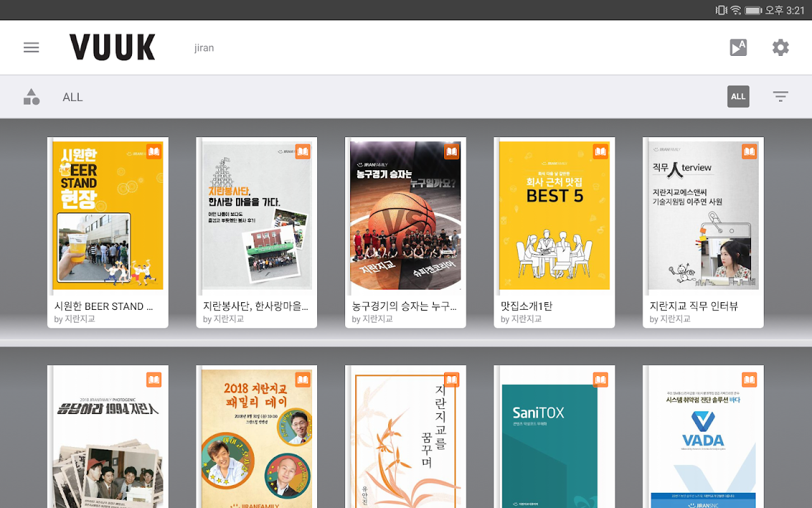Open the BEER STAND book cover
This screenshot has height=508, width=812.
click(x=108, y=215)
